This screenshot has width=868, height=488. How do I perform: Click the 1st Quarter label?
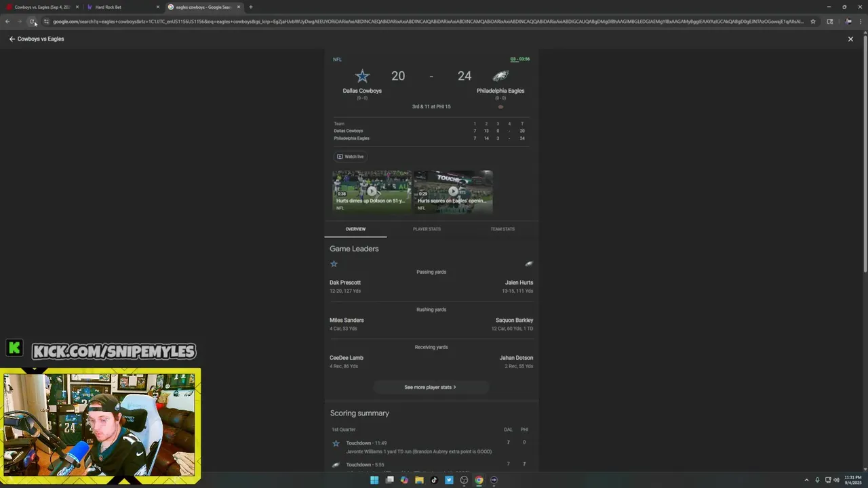click(x=343, y=430)
